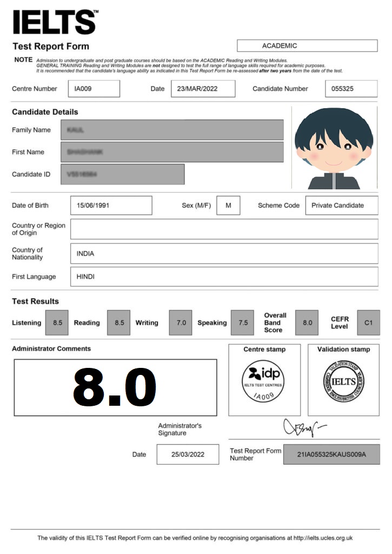Click the First Language field HINDI
Image resolution: width=392 pixels, height=554 pixels.
(x=224, y=276)
